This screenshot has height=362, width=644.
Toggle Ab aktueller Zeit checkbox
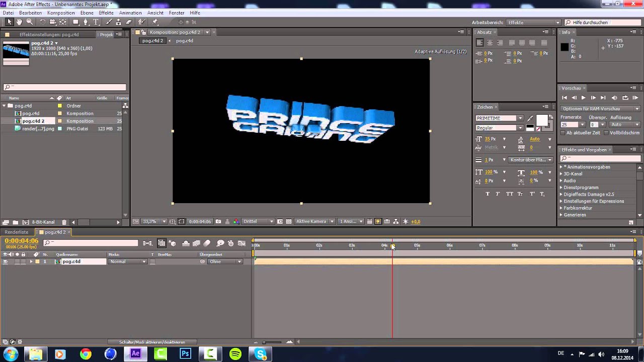[x=563, y=133]
